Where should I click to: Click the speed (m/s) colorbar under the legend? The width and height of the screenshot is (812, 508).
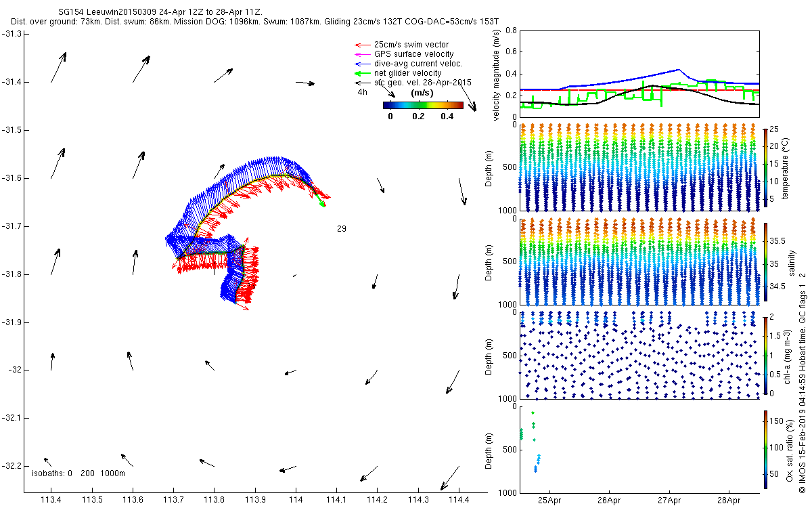423,105
